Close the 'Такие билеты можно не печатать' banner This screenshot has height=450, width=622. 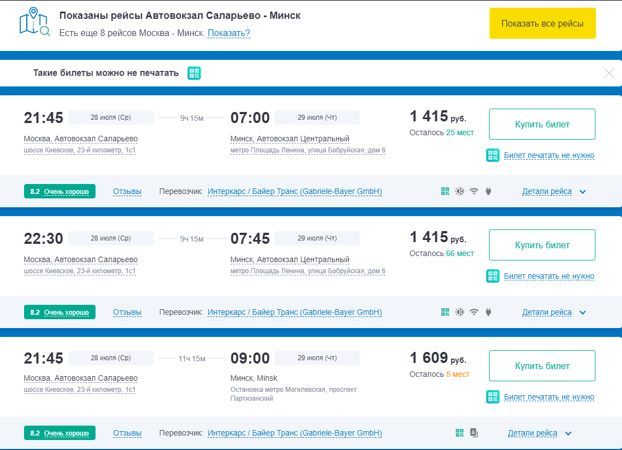609,73
